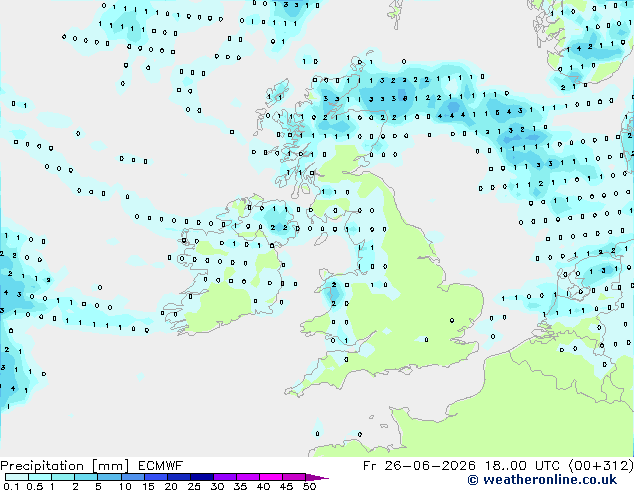Click the 20–25 mm legend swatch

[179, 477]
